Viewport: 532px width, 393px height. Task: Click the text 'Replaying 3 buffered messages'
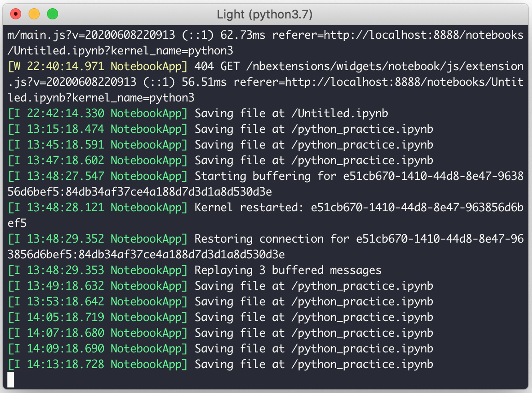[288, 270]
